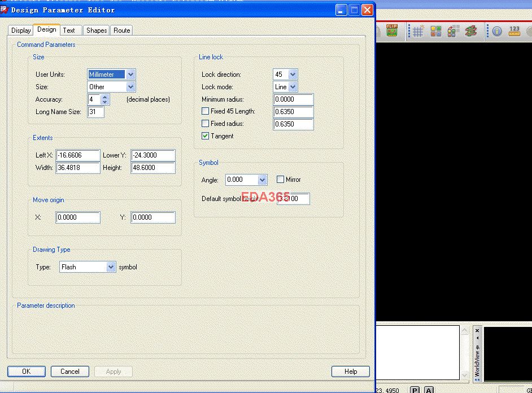Click the Apply button
The height and width of the screenshot is (393, 532).
click(114, 372)
